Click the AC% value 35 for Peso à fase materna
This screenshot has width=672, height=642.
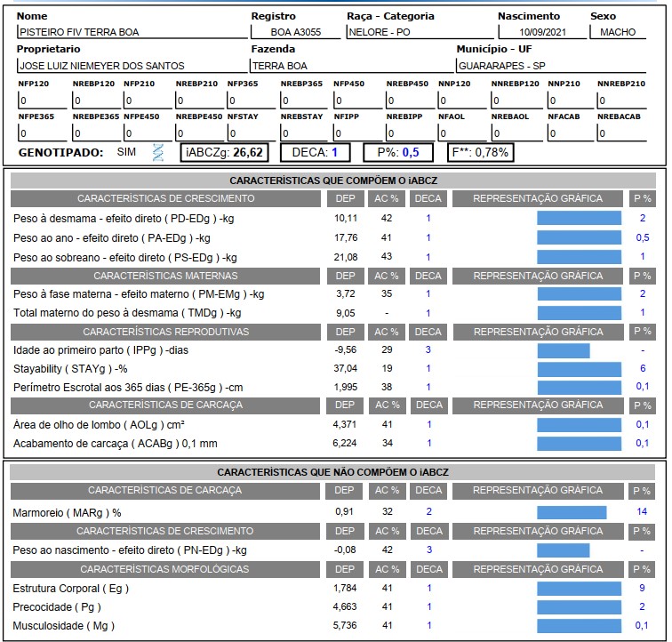coord(387,293)
